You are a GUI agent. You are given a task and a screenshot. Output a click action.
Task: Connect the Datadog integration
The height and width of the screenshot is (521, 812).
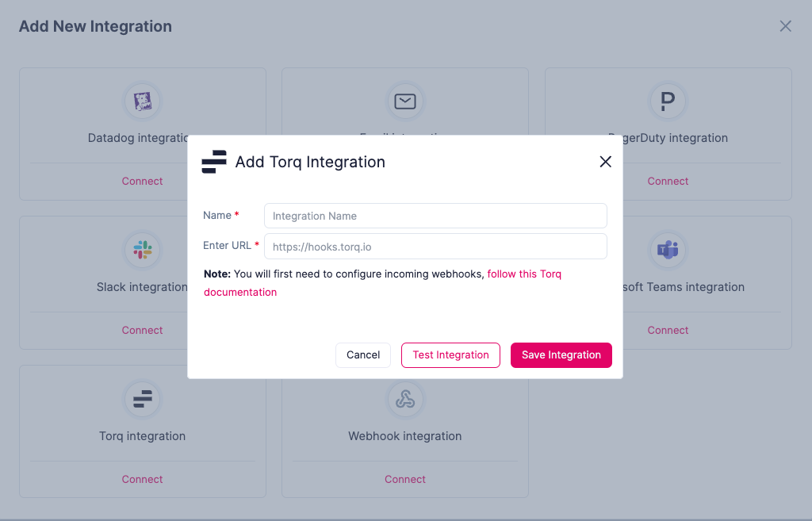tap(143, 182)
